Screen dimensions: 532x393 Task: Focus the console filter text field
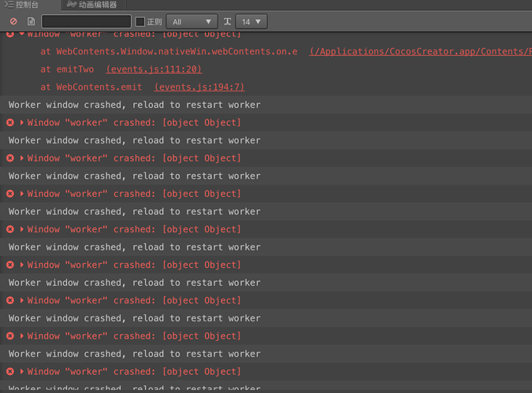click(86, 21)
